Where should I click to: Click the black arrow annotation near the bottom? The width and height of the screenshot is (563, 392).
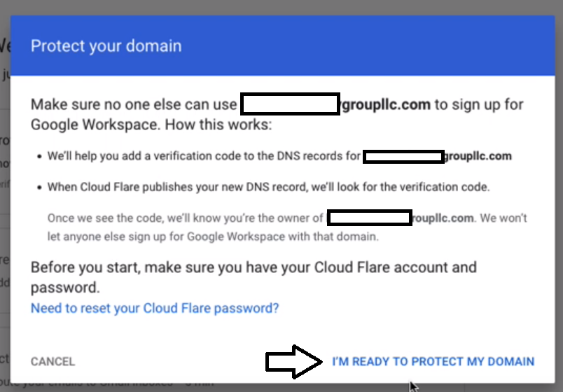293,362
